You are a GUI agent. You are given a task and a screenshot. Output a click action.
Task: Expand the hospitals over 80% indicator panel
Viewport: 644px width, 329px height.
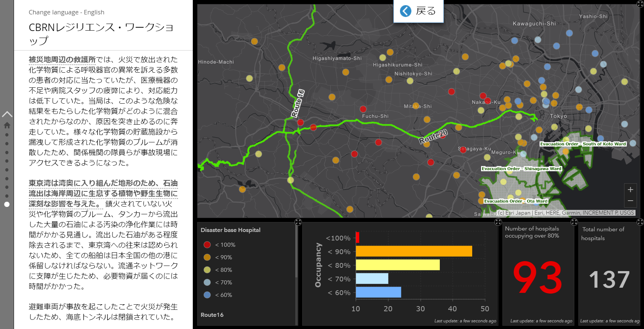click(x=574, y=222)
